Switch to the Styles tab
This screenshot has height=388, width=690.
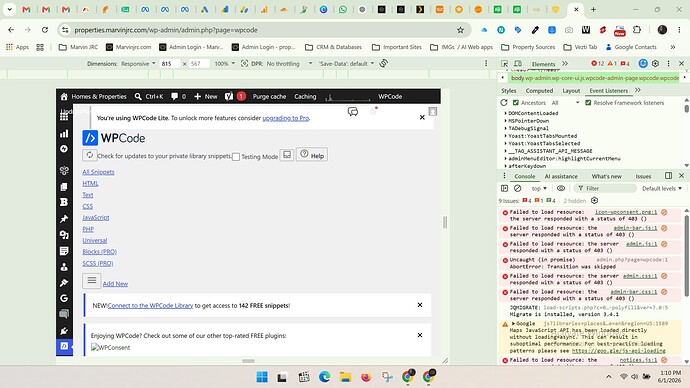tap(509, 91)
